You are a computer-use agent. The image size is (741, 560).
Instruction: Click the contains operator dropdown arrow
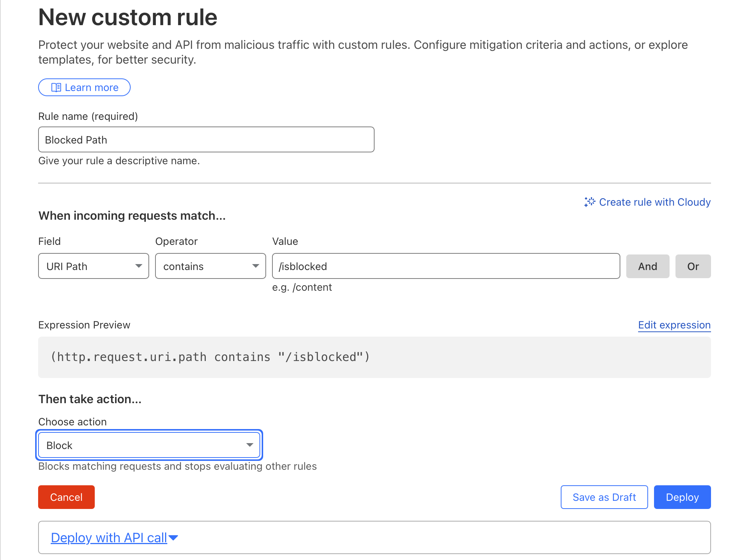pos(256,266)
